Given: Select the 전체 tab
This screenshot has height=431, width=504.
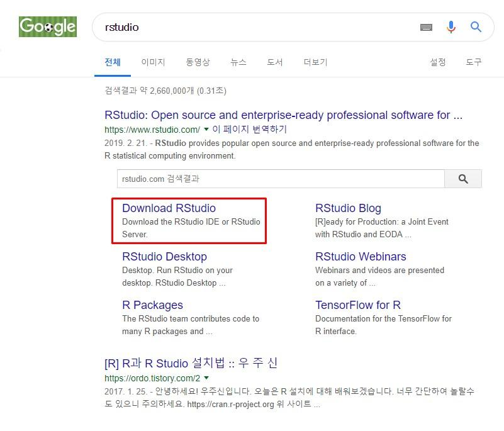Looking at the screenshot, I should (x=113, y=62).
